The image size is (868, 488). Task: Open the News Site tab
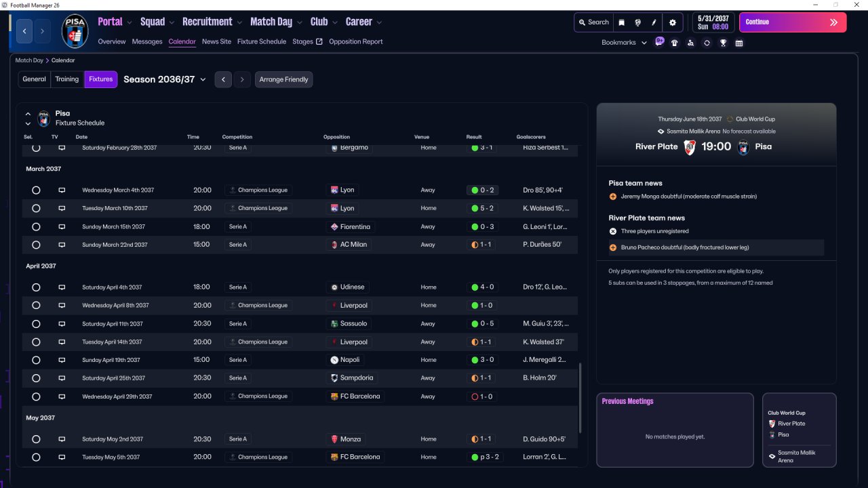pos(216,41)
